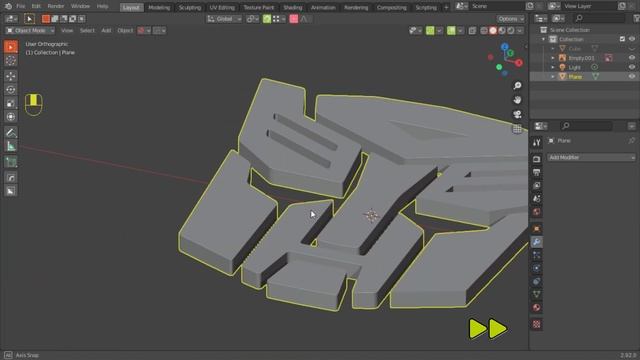Open the Particles properties tab
The width and height of the screenshot is (640, 360).
pos(537,255)
